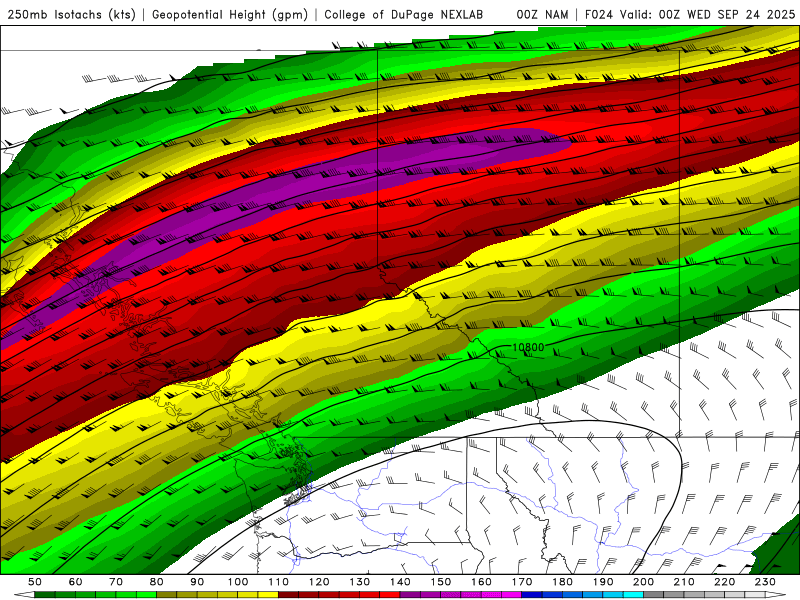Click the '150' color bar value
Image resolution: width=800 pixels, height=600 pixels.
coord(440,582)
